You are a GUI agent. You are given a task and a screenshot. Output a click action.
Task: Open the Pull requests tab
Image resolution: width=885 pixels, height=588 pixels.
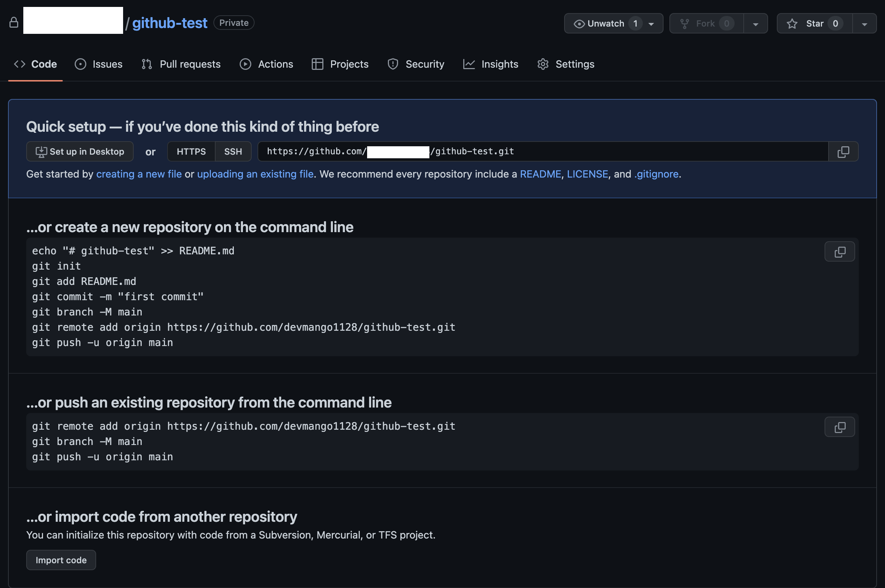[181, 64]
